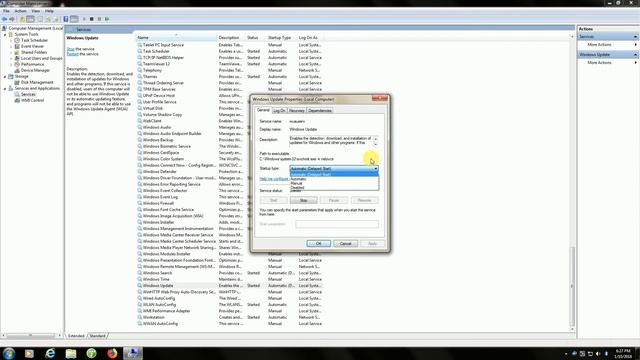
Task: Click OK in the properties dialog
Action: click(318, 244)
